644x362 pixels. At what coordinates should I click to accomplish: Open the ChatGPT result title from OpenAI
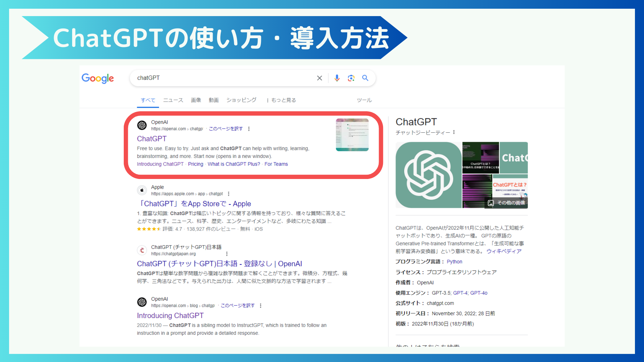(152, 139)
